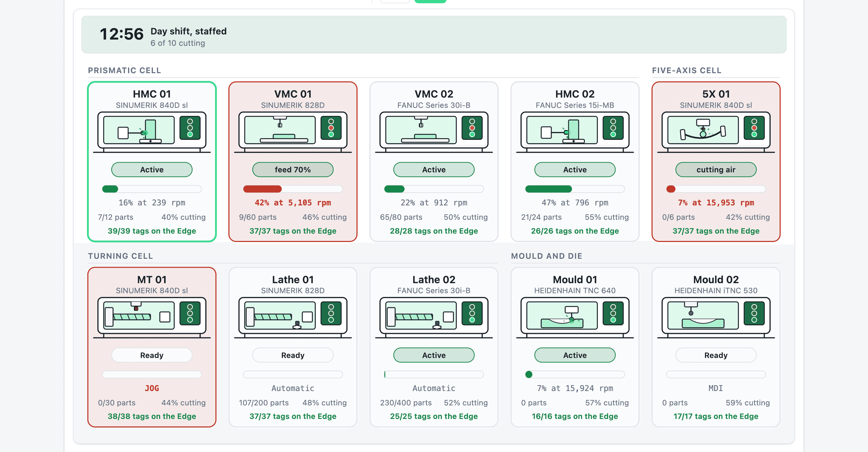Image resolution: width=868 pixels, height=452 pixels.
Task: Click the stack light on 5X 01
Action: [x=754, y=128]
